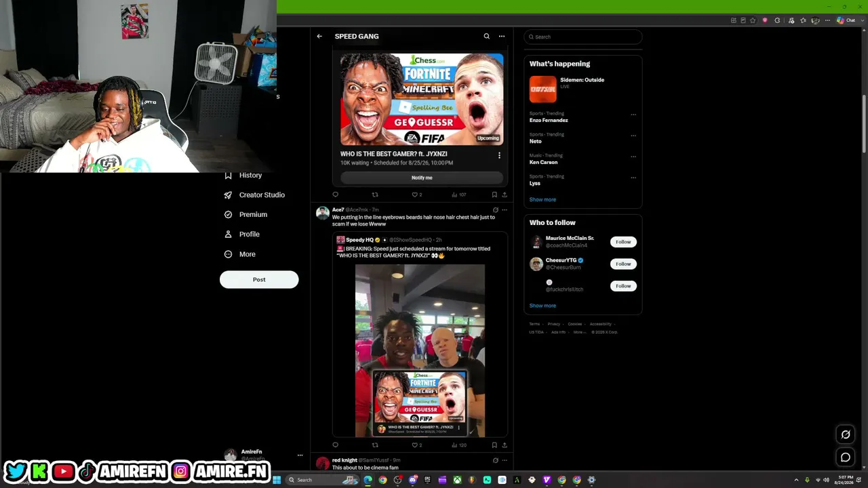Repost the first post with 107 views
Image resolution: width=868 pixels, height=488 pixels.
375,195
